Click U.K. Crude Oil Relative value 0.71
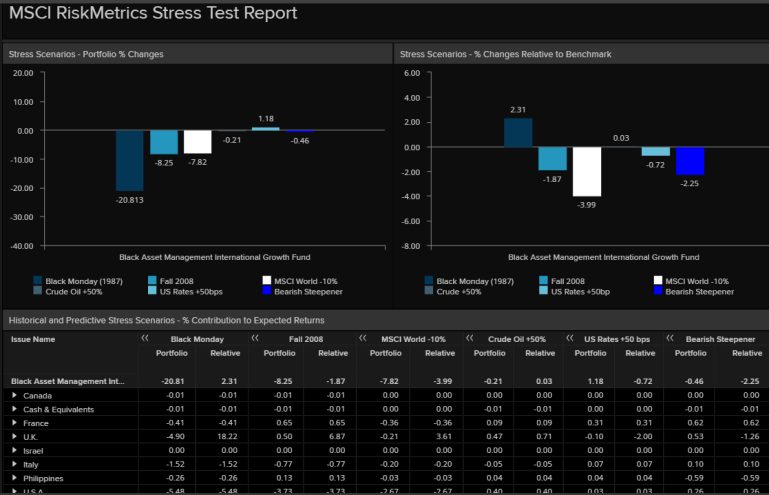The image size is (769, 495). pos(544,436)
